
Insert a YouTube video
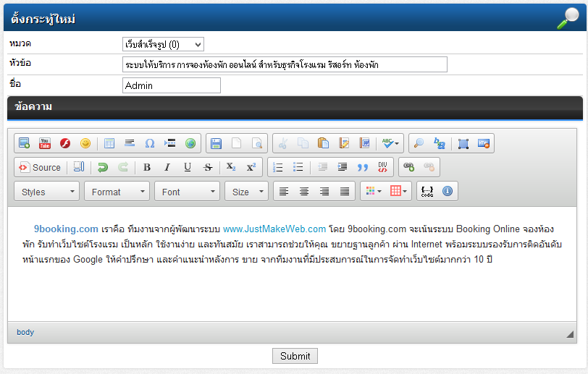pyautogui.click(x=45, y=143)
